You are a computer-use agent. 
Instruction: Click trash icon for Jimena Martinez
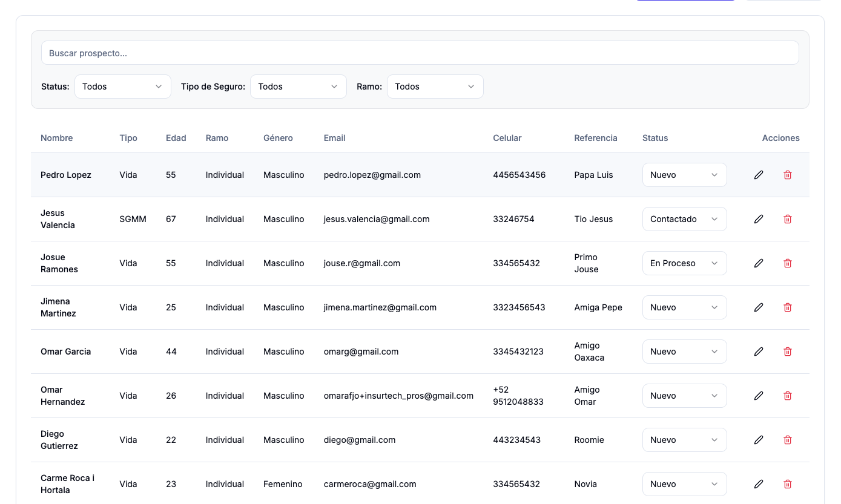coord(788,307)
